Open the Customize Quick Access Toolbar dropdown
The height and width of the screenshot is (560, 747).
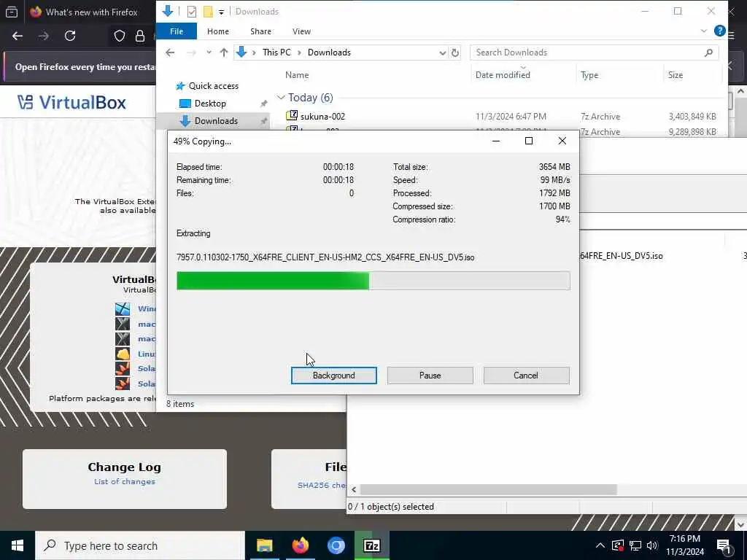pyautogui.click(x=221, y=12)
